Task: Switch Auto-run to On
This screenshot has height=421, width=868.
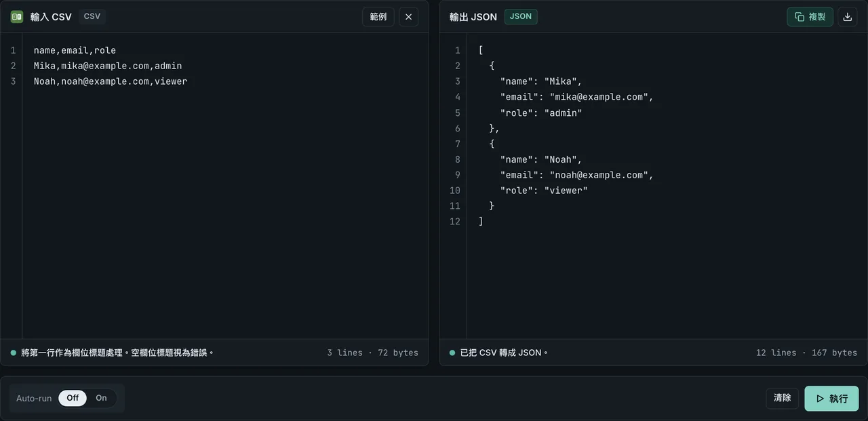Action: (101, 398)
